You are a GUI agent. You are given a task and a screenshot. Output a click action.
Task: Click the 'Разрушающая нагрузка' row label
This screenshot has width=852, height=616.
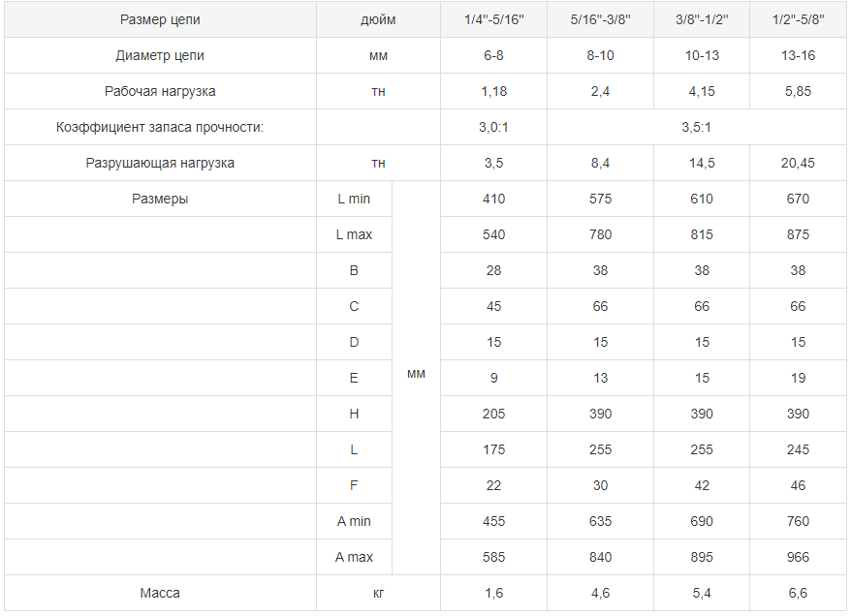pyautogui.click(x=160, y=163)
